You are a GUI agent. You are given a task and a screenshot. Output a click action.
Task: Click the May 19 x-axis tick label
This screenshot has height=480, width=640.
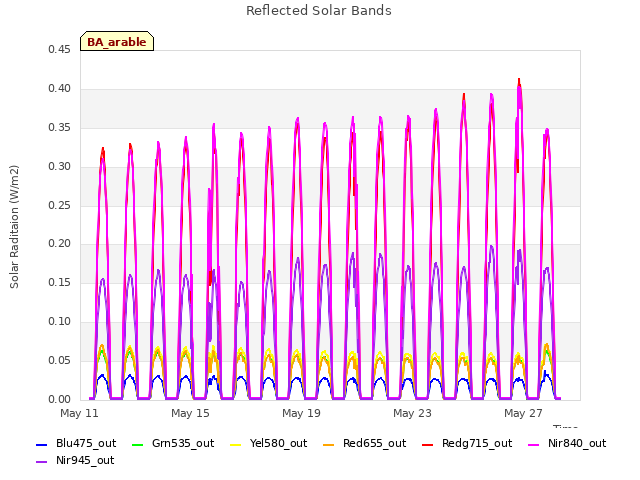pyautogui.click(x=302, y=413)
